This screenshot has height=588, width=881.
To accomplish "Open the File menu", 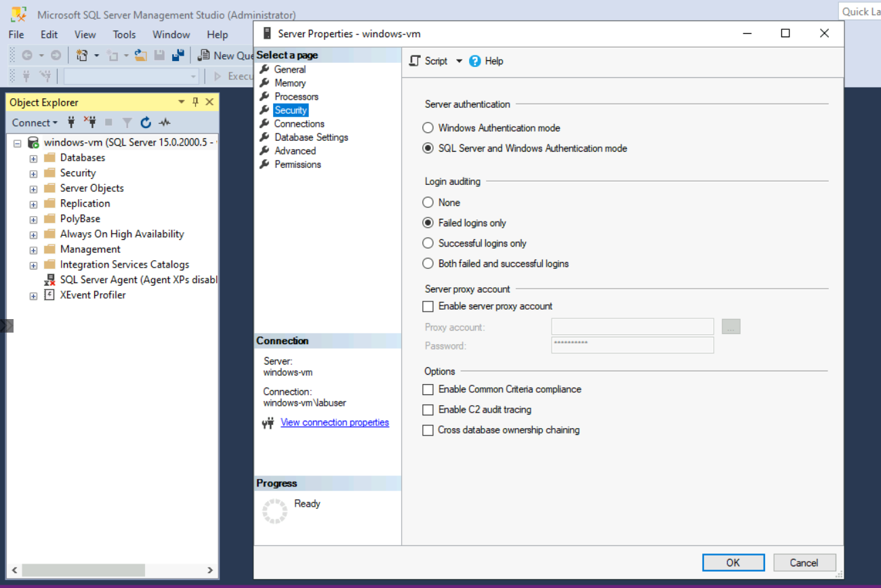I will [x=16, y=35].
